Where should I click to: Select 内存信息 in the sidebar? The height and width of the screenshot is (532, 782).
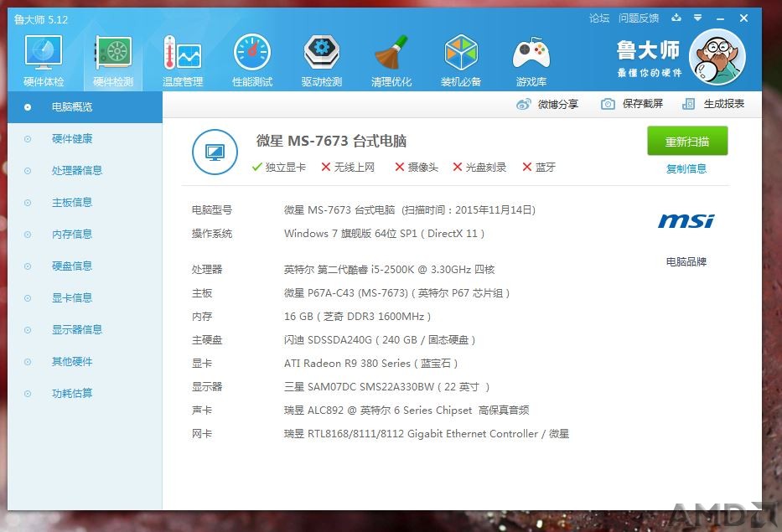pyautogui.click(x=85, y=235)
